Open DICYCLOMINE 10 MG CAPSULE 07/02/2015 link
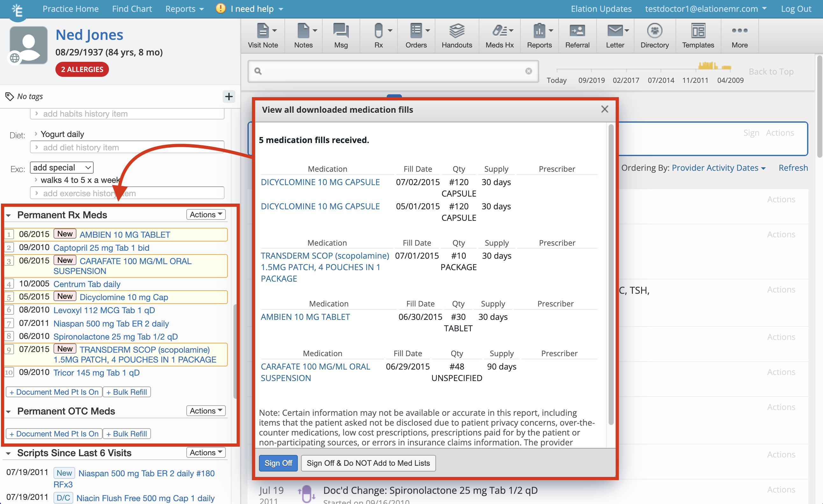This screenshot has width=823, height=504. pyautogui.click(x=320, y=182)
